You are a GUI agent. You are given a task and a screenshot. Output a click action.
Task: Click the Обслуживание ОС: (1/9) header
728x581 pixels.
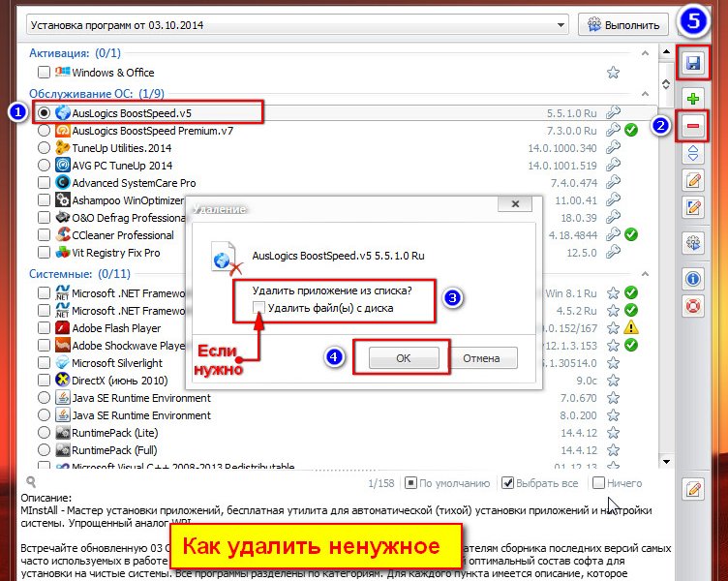pos(97,93)
